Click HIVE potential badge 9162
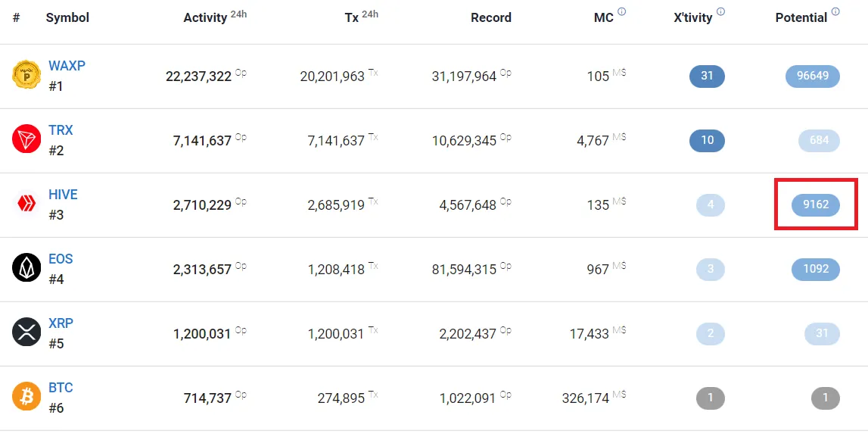 (x=816, y=205)
